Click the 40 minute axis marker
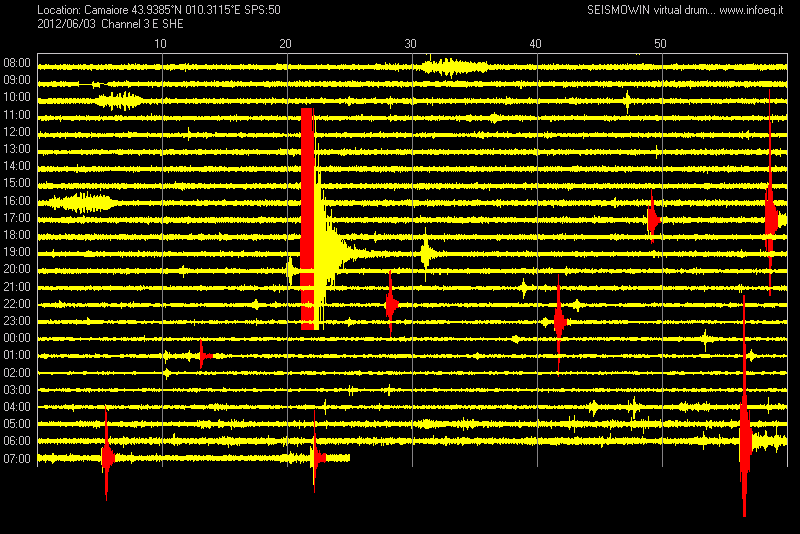This screenshot has height=534, width=800. point(535,44)
